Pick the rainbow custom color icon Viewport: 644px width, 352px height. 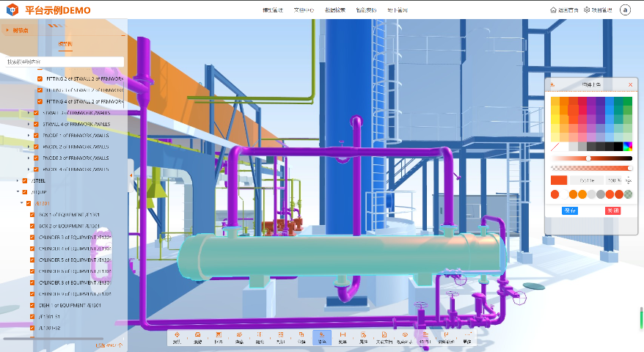click(x=627, y=147)
